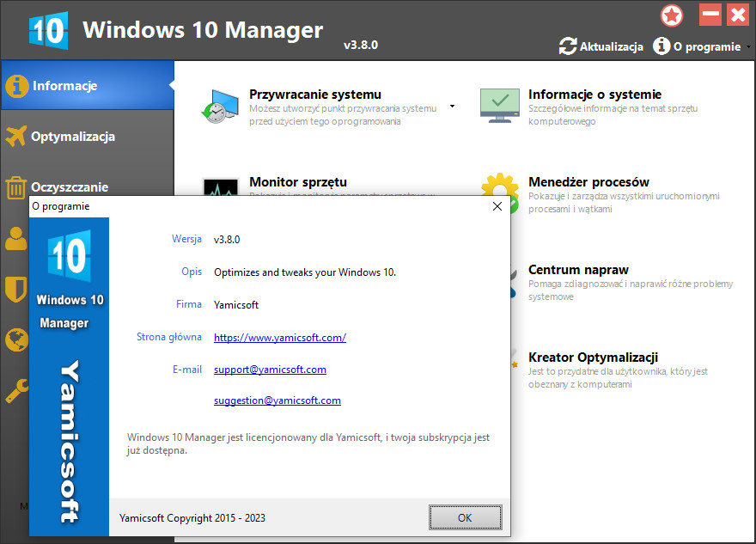
Task: Open Monitor sprzętu tool
Action: pyautogui.click(x=298, y=182)
